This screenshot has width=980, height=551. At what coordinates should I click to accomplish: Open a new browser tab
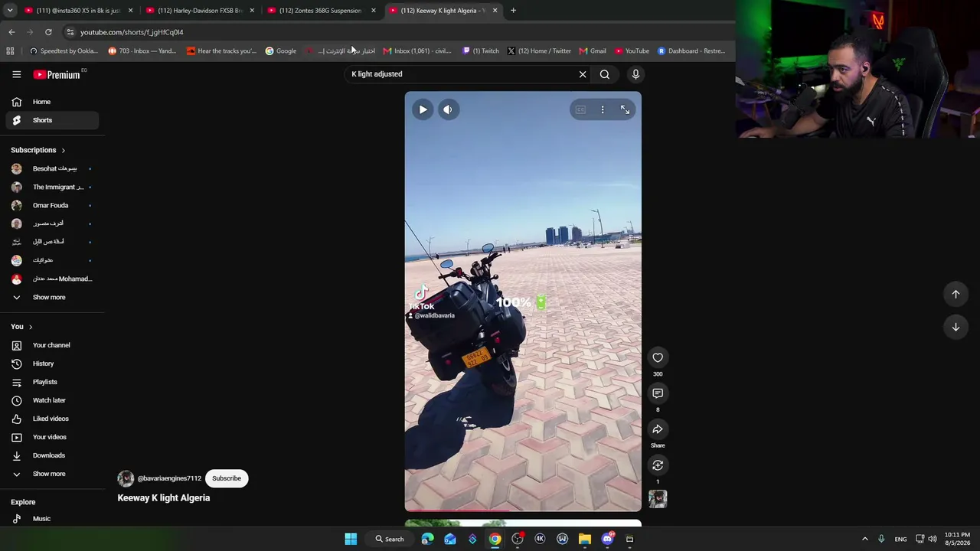click(513, 11)
